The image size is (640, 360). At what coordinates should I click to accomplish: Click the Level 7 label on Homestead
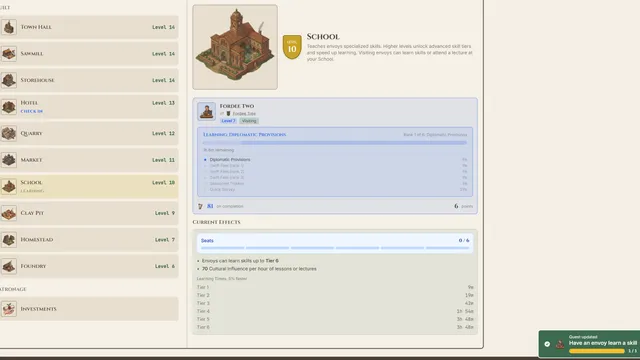point(165,240)
